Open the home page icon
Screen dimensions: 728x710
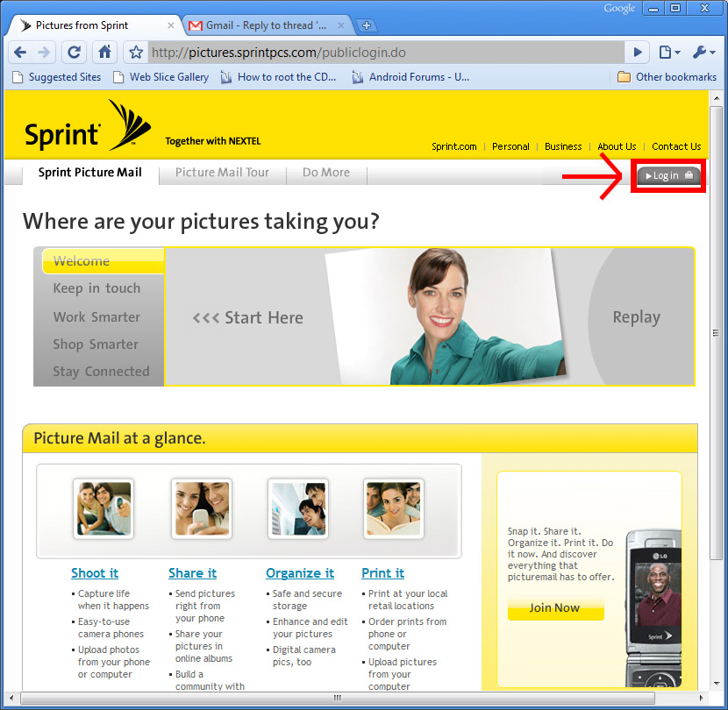pyautogui.click(x=105, y=52)
